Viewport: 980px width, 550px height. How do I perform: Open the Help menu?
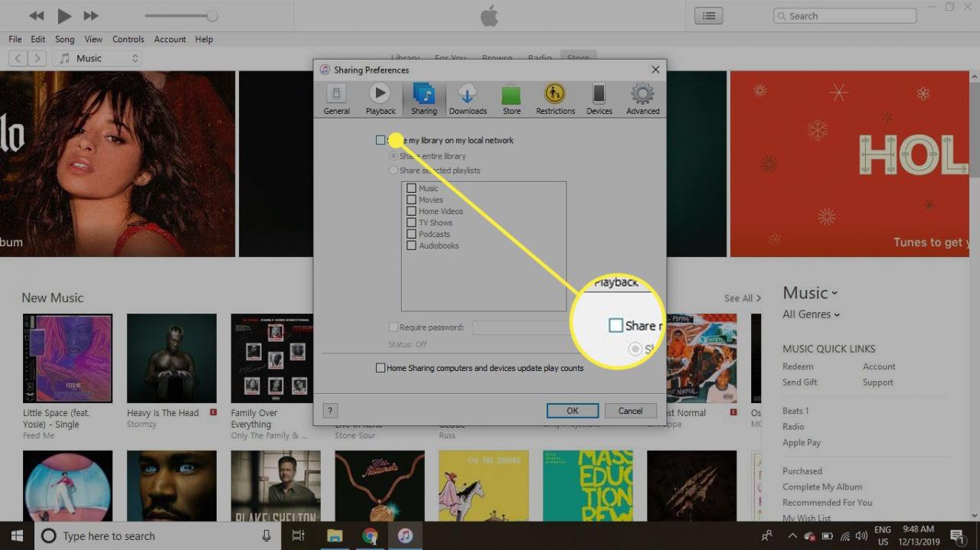pos(204,39)
